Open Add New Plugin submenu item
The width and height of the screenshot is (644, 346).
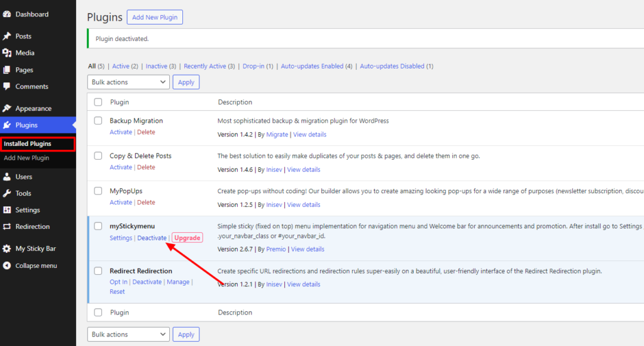tap(26, 158)
